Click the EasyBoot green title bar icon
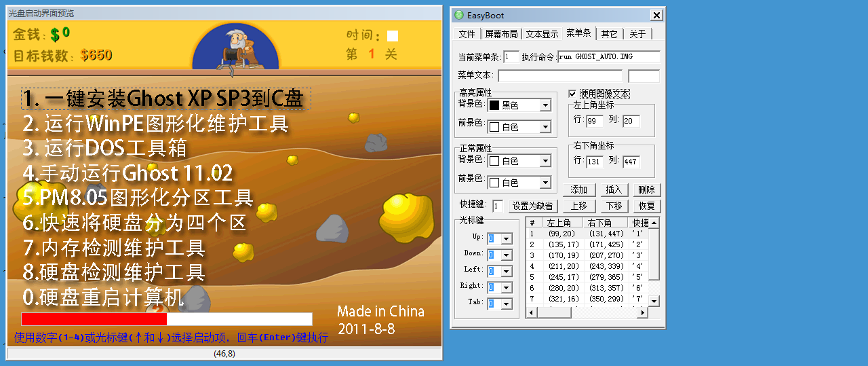This screenshot has width=868, height=366. tap(458, 15)
